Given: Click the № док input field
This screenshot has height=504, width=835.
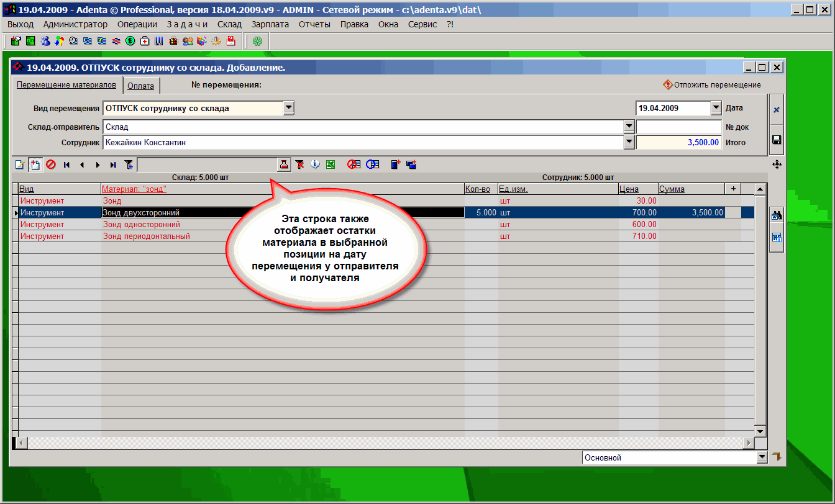Looking at the screenshot, I should tap(678, 127).
